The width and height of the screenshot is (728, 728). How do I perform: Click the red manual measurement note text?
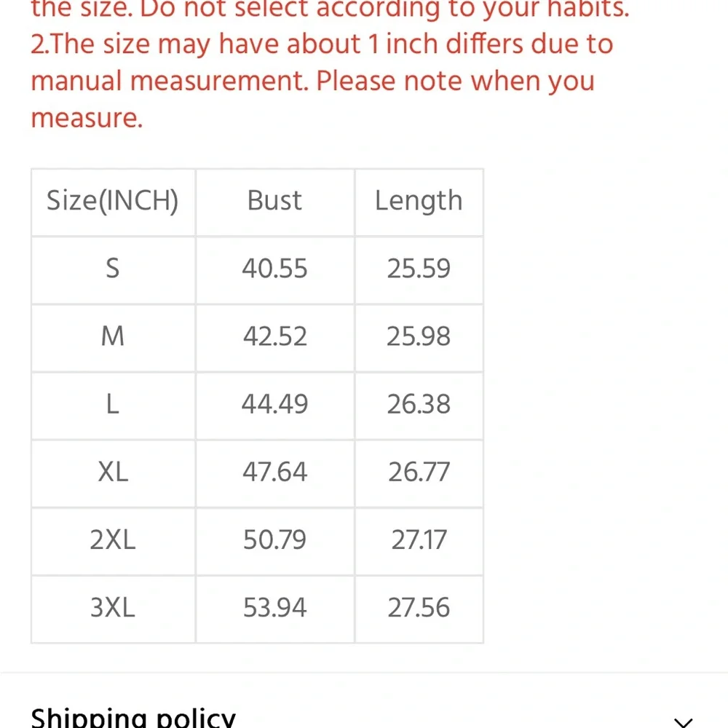pos(322,81)
